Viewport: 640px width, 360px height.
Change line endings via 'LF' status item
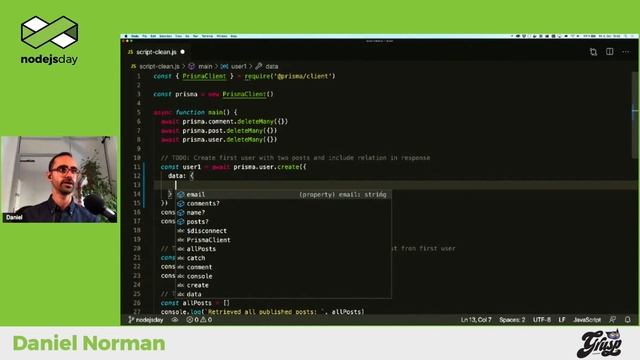pyautogui.click(x=562, y=320)
